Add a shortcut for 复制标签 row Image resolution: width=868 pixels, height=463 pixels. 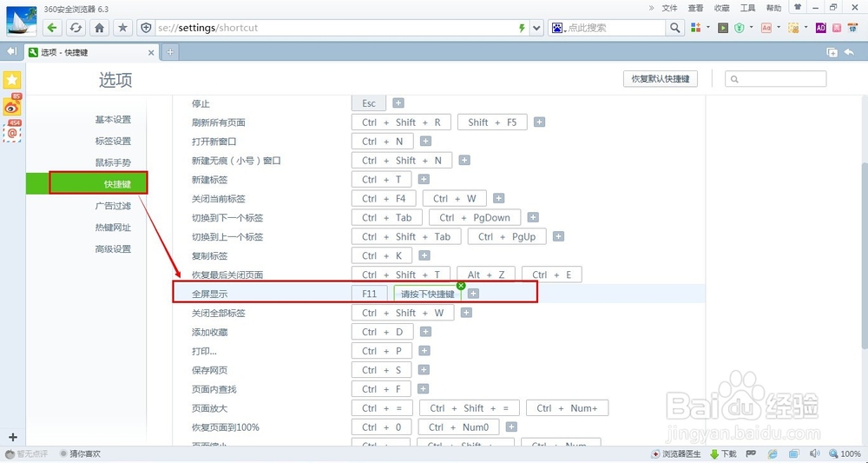click(424, 255)
